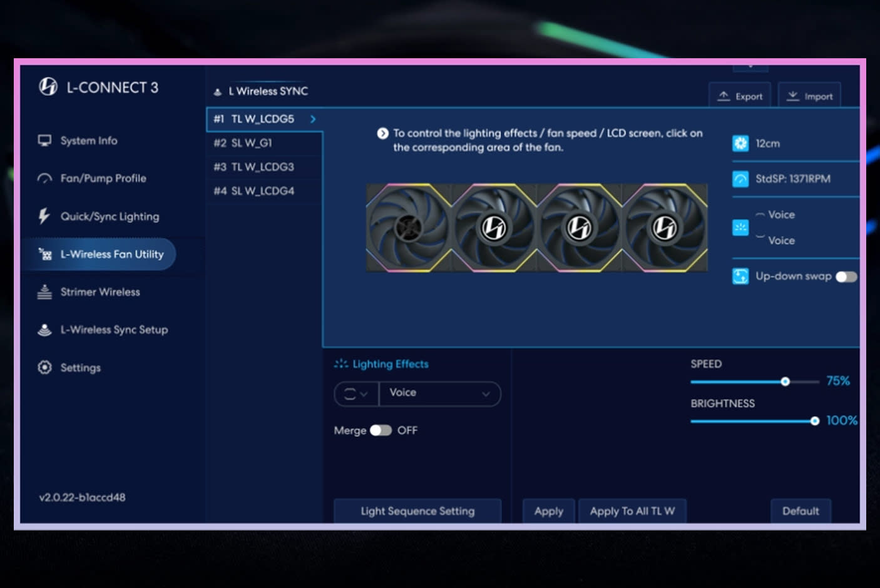Open the Voice lighting effect dropdown
This screenshot has width=880, height=588.
(439, 393)
